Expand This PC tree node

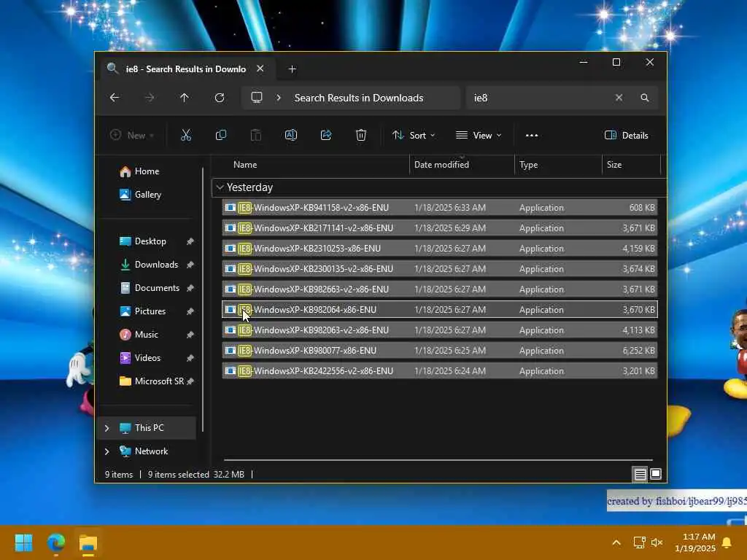tap(107, 428)
